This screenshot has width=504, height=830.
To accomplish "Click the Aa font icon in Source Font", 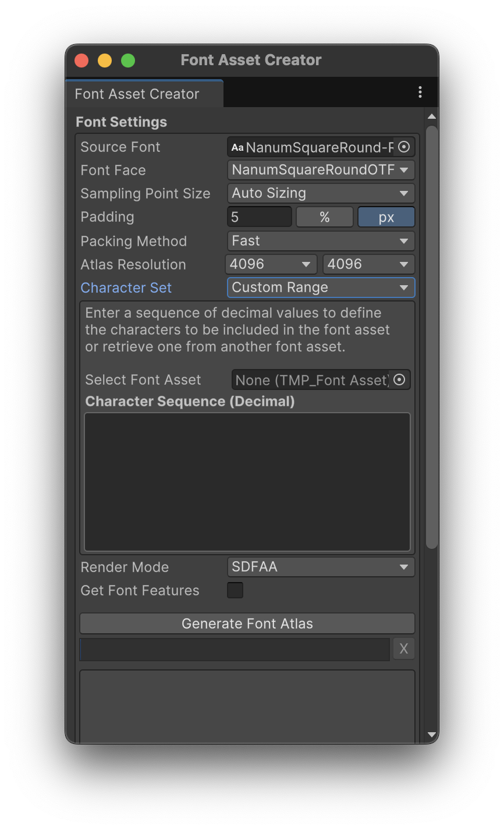I will click(237, 147).
